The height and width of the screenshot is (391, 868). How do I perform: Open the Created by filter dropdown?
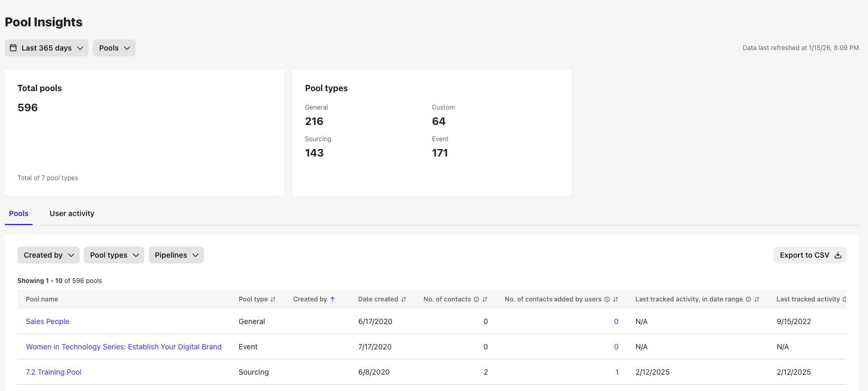pos(48,255)
